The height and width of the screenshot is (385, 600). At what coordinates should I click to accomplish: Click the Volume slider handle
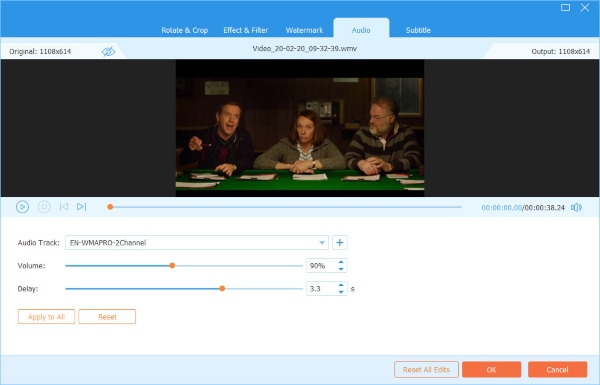point(172,266)
